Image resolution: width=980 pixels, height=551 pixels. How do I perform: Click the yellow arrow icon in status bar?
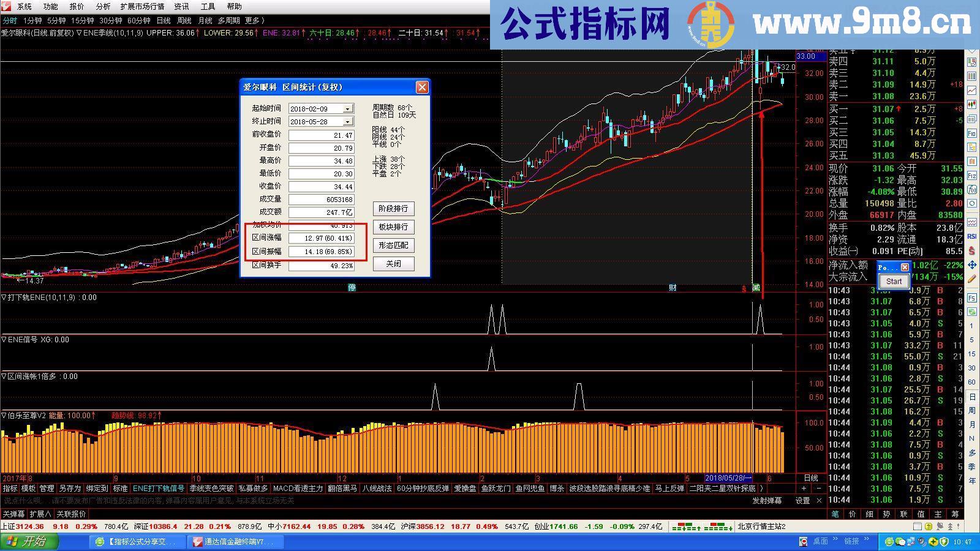click(929, 526)
